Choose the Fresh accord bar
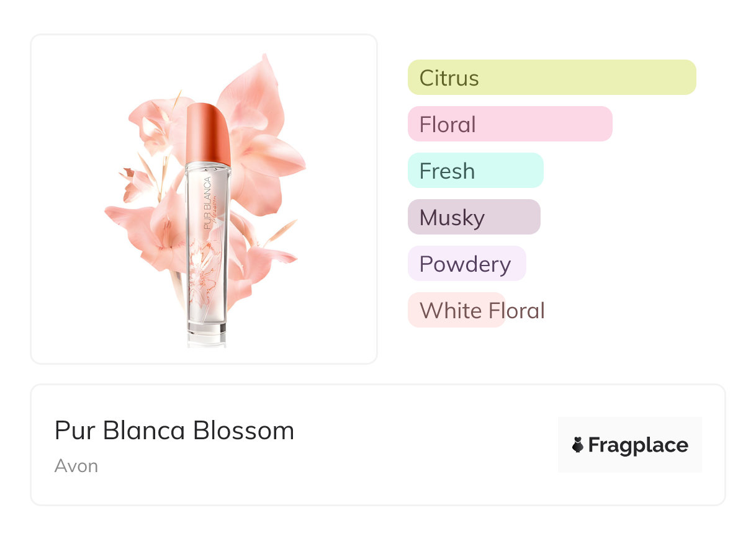 pyautogui.click(x=475, y=171)
